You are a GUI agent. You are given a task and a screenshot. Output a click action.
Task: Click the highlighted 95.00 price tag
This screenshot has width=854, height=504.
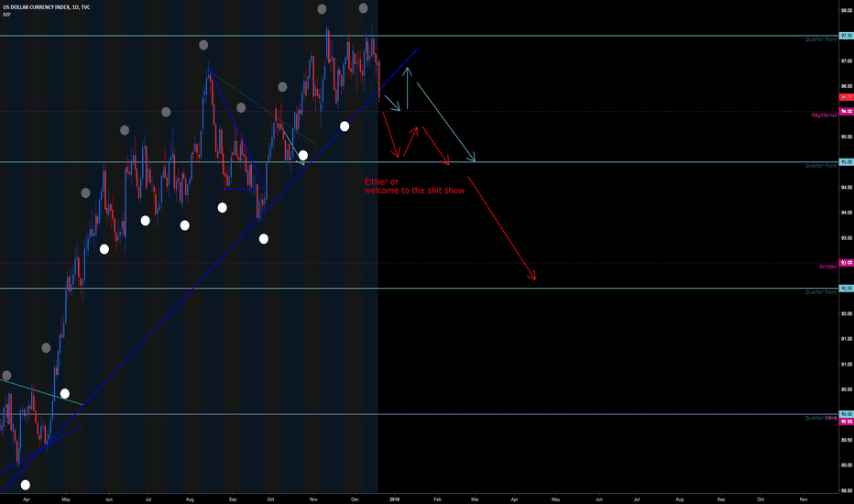847,162
